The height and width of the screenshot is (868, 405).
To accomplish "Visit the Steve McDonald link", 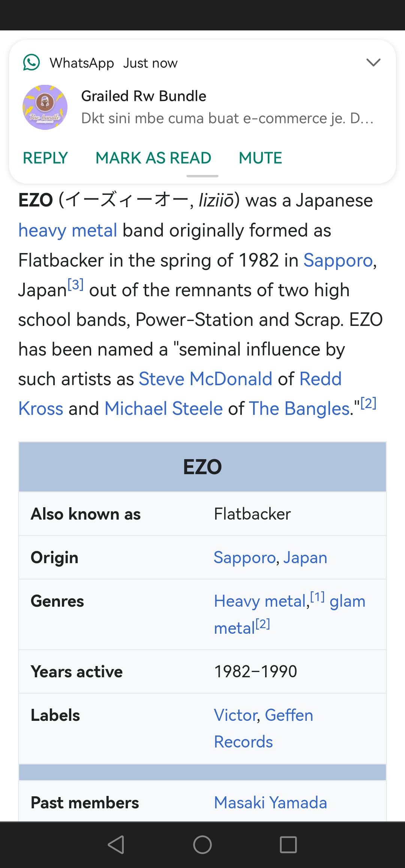I will pos(205,379).
